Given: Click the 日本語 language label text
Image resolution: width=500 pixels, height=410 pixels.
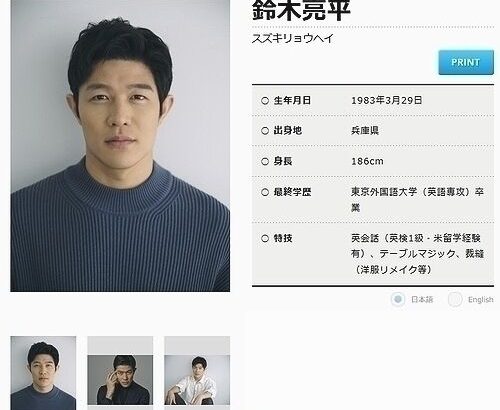Looking at the screenshot, I should 422,299.
